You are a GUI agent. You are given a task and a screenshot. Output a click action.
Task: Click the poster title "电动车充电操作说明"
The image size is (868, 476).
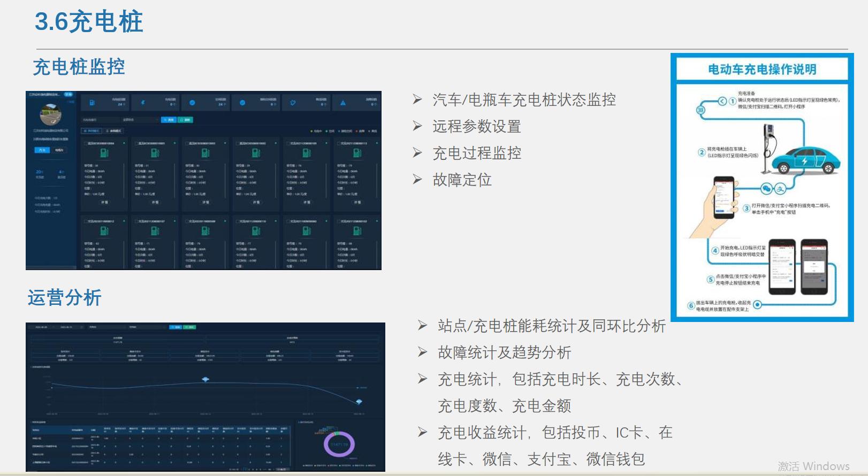click(762, 70)
